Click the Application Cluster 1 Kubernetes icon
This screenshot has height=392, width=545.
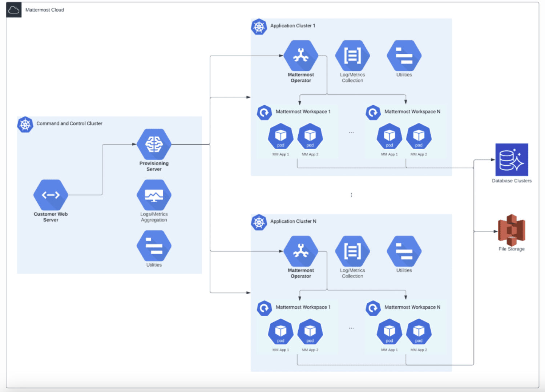259,27
